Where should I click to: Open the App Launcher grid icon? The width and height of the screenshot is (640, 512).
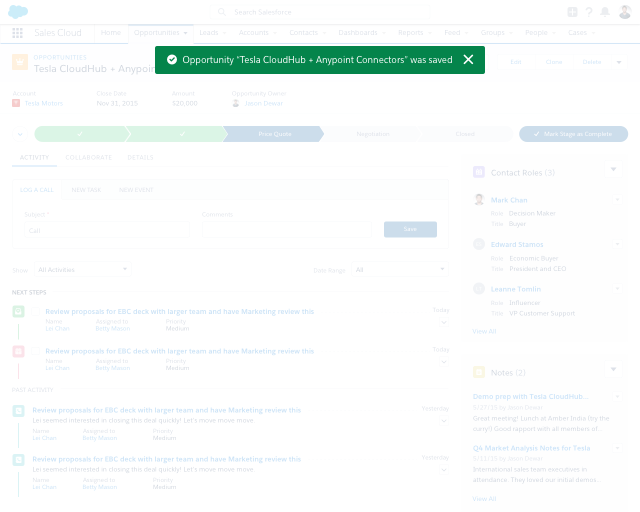[17, 33]
